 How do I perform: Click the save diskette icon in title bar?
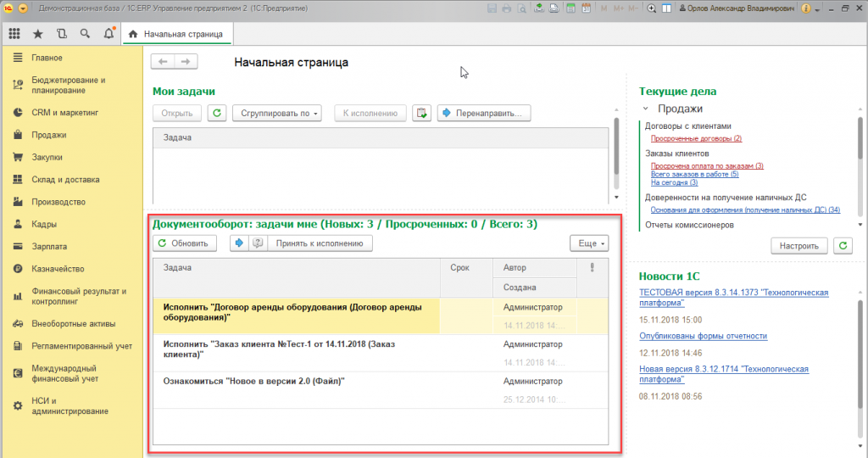[492, 8]
